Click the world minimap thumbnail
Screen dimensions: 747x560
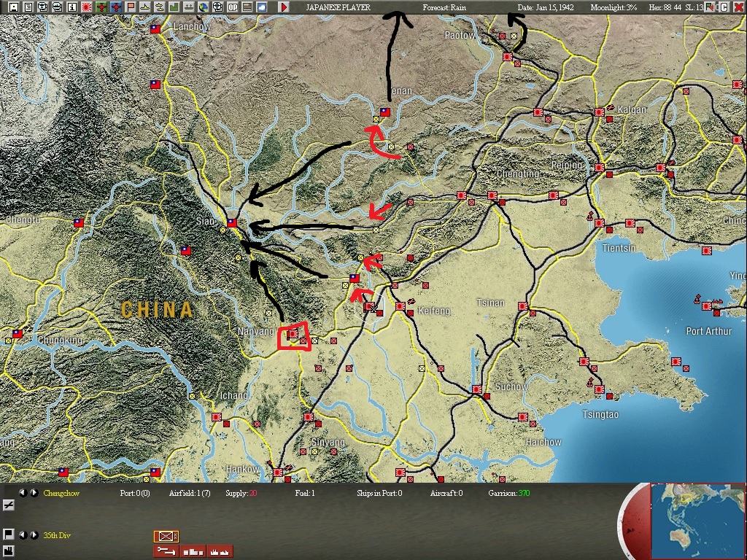pos(697,521)
